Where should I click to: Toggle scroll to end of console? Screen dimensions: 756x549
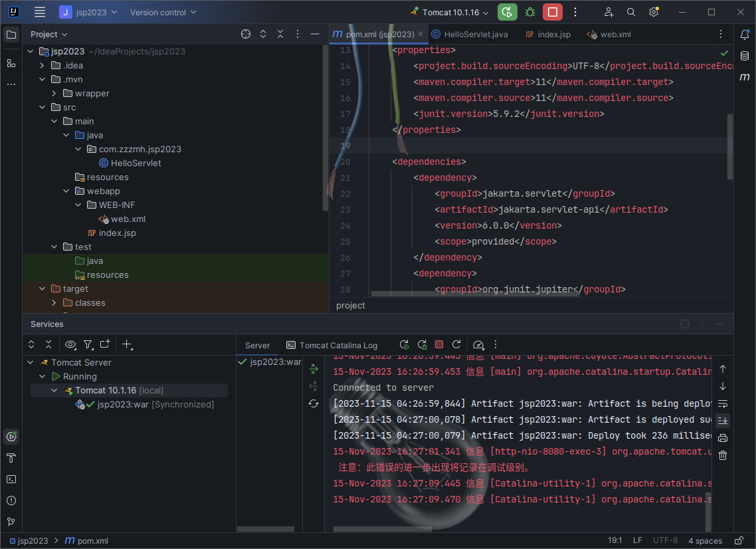point(723,420)
